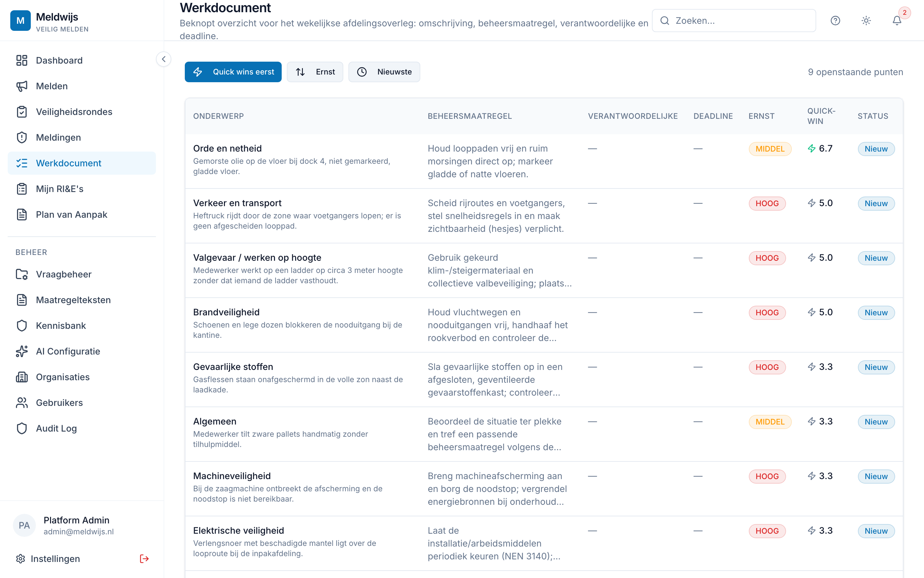Image resolution: width=924 pixels, height=578 pixels.
Task: Click the ERNST column header
Action: tap(761, 116)
